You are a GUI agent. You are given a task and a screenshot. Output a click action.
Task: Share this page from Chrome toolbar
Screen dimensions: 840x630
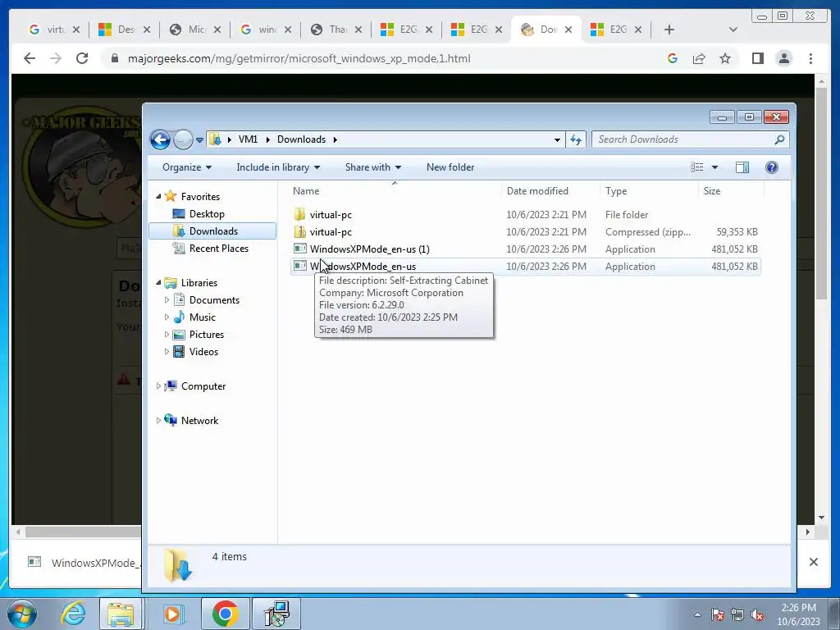[x=699, y=58]
